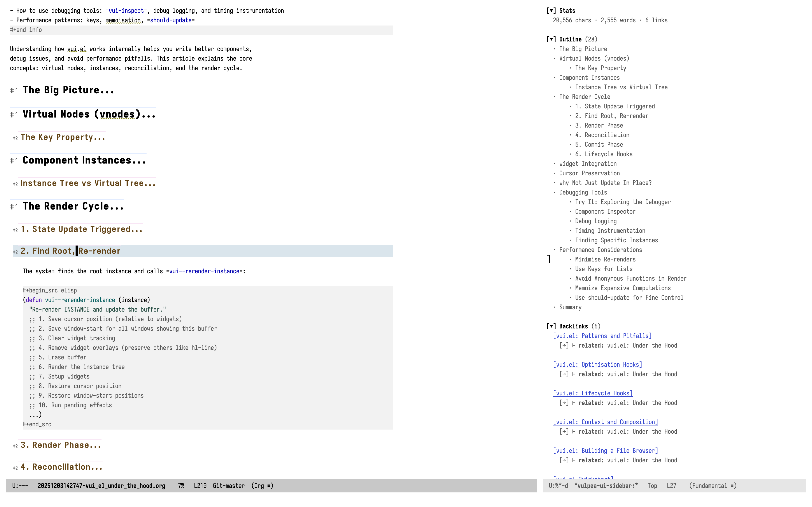Select Timing Instrumentation outline entry
812x507 pixels.
click(x=610, y=231)
